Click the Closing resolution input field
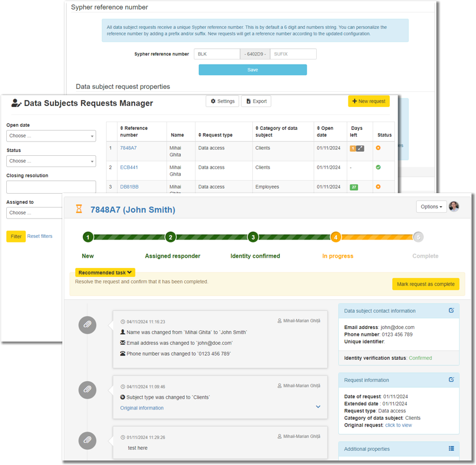Screen dimensions: 476x465 pos(51,187)
